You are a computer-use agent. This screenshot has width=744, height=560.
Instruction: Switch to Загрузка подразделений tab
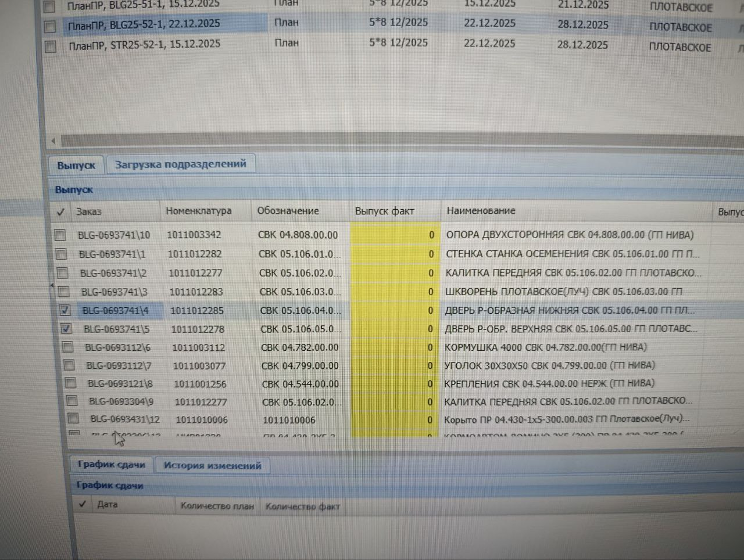click(x=180, y=164)
